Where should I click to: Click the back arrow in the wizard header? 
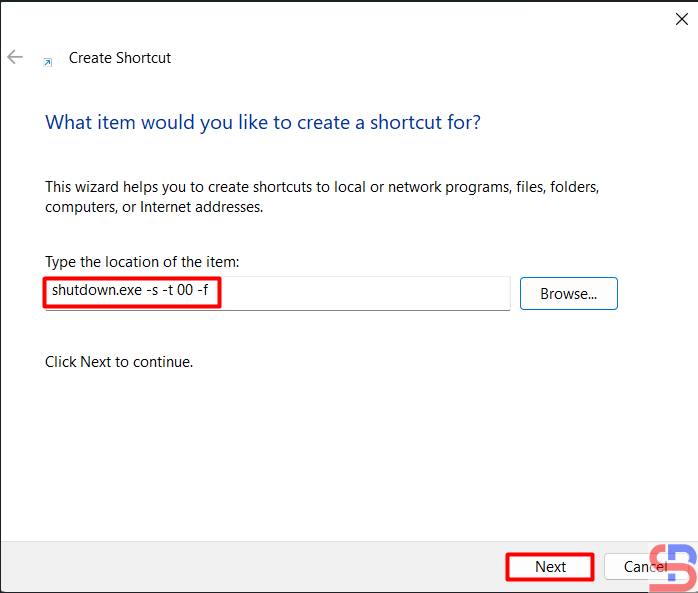15,58
